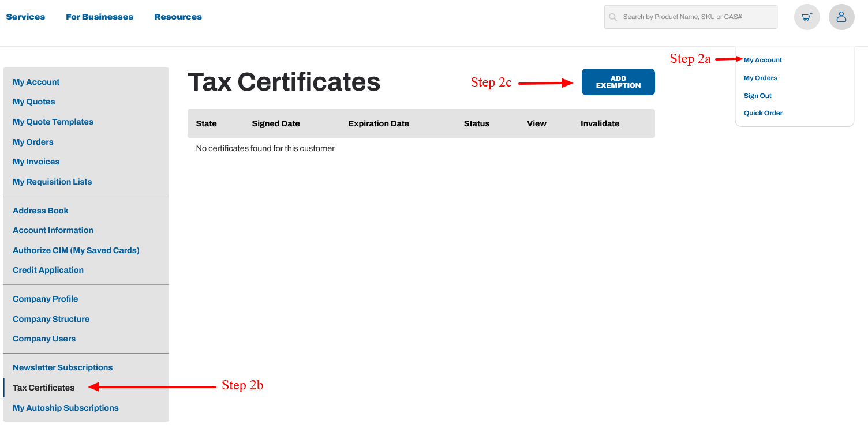Select Tax Certificates in sidebar

point(43,388)
